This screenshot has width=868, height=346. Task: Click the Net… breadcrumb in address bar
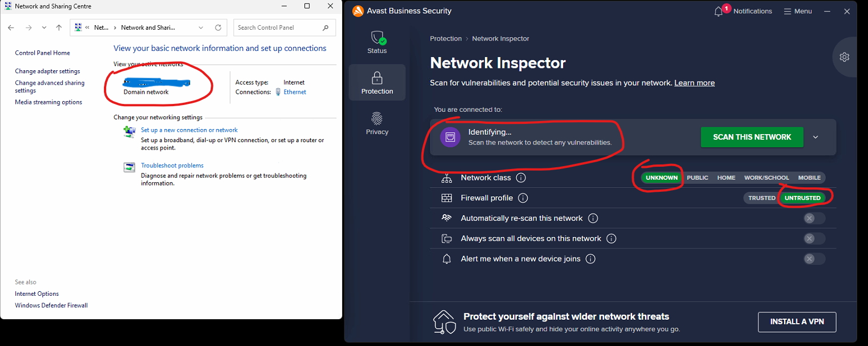click(x=101, y=27)
